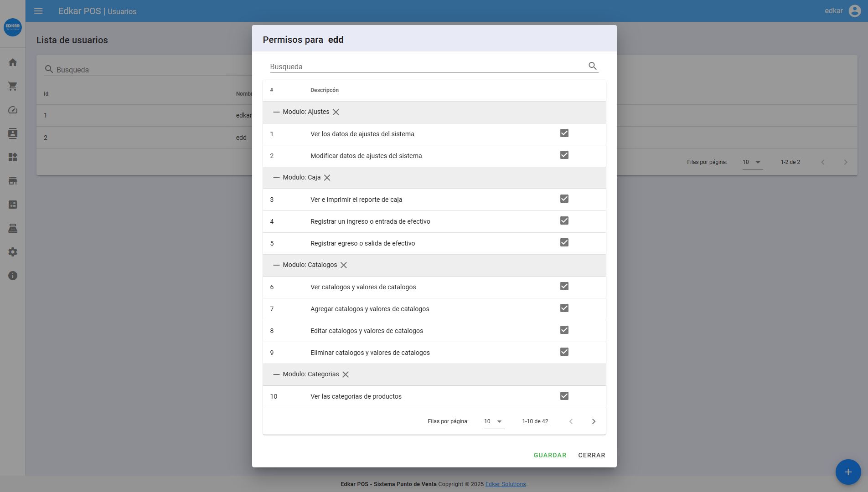Collapse the Modulo: Categorias group
This screenshot has height=492, width=868.
(x=276, y=374)
